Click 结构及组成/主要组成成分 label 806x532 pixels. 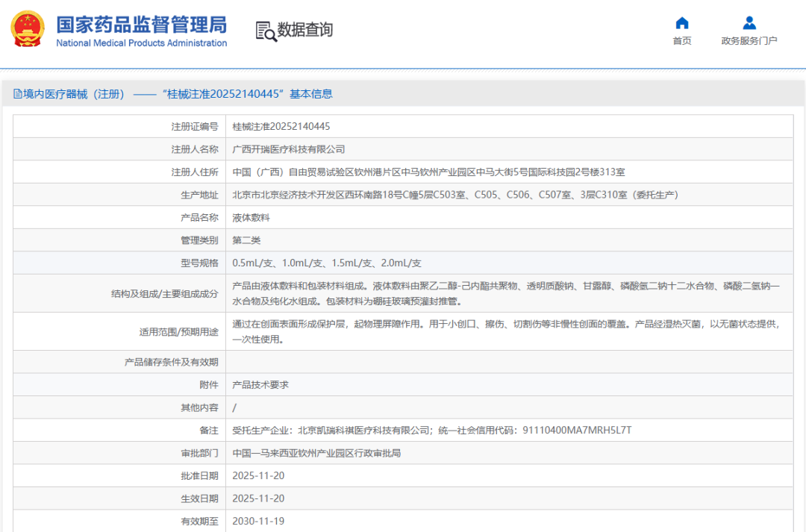(164, 293)
